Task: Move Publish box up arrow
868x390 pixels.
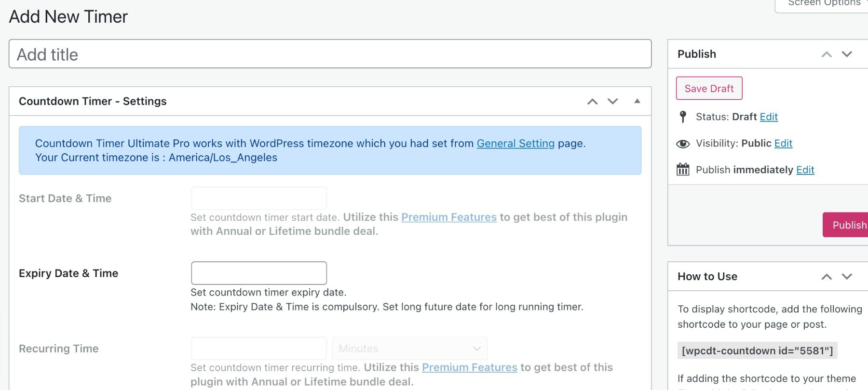Action: pyautogui.click(x=827, y=54)
